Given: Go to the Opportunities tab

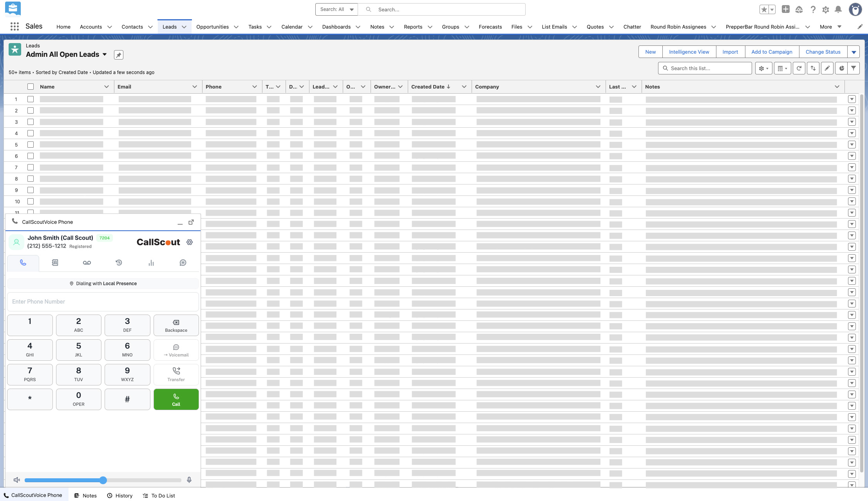Looking at the screenshot, I should [x=212, y=27].
